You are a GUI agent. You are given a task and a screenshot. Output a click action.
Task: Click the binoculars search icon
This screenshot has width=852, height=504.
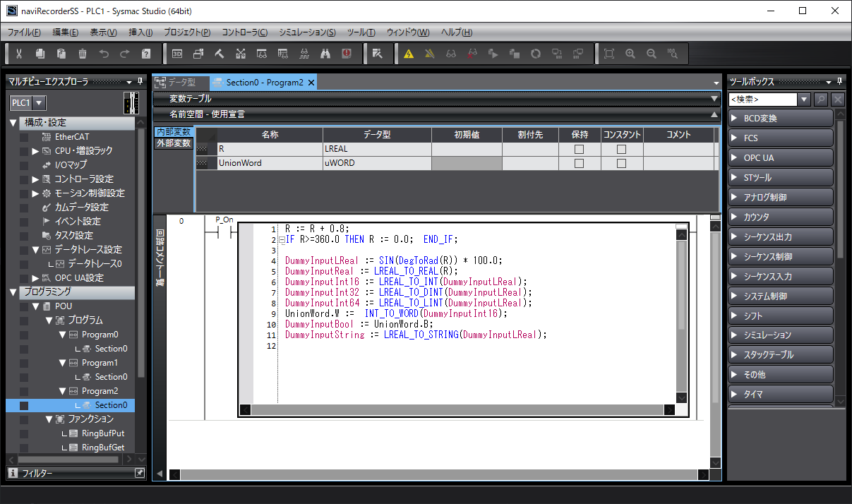point(325,54)
